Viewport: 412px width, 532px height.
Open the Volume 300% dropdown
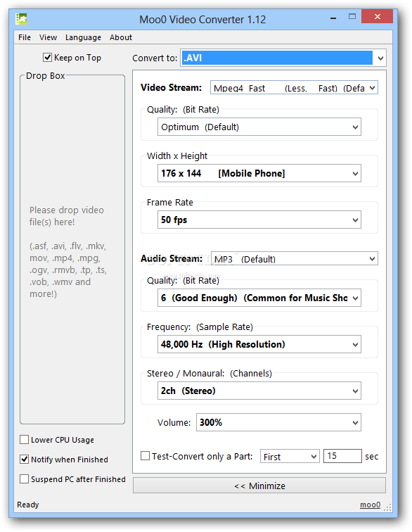(278, 422)
